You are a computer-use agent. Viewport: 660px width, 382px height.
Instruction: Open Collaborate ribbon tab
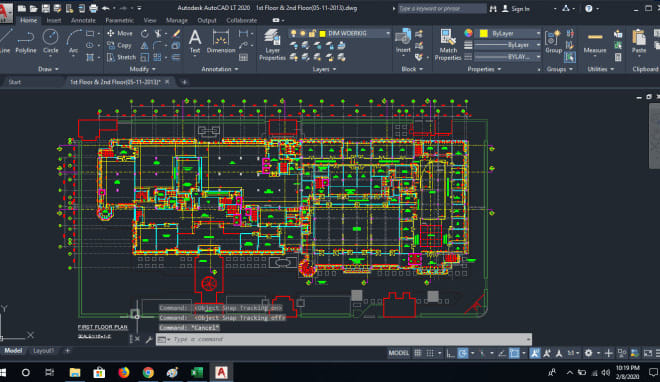tap(241, 20)
